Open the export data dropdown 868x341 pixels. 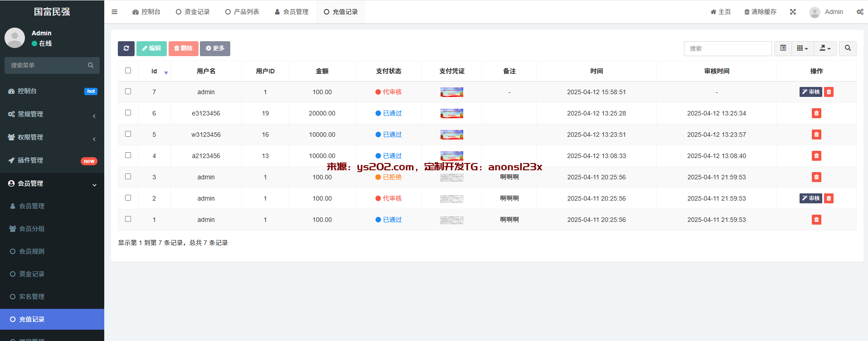(x=825, y=48)
